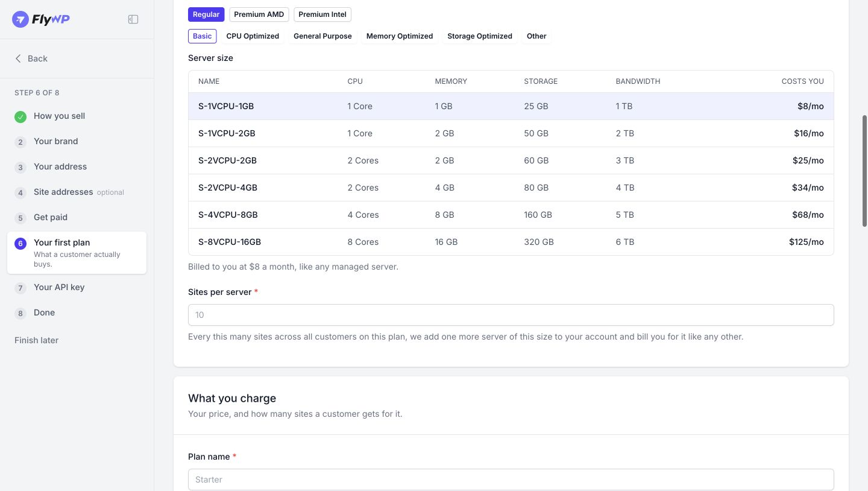This screenshot has height=491, width=868.
Task: Click the $25/mo cost cell
Action: click(x=808, y=160)
